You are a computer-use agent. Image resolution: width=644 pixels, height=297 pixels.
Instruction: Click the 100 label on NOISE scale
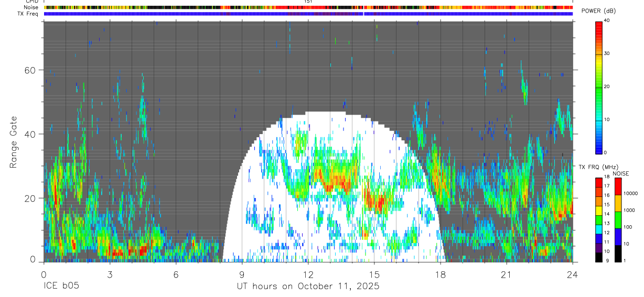[x=628, y=227]
